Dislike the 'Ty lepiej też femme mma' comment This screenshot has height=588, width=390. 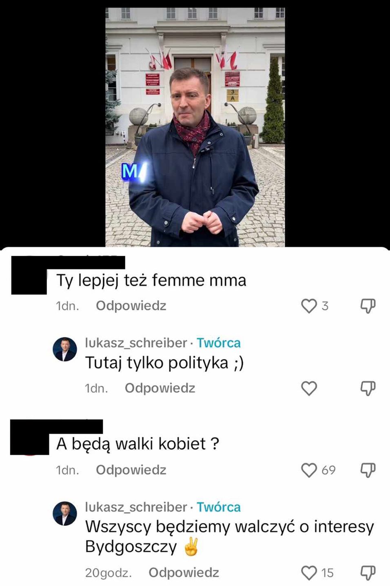(368, 306)
